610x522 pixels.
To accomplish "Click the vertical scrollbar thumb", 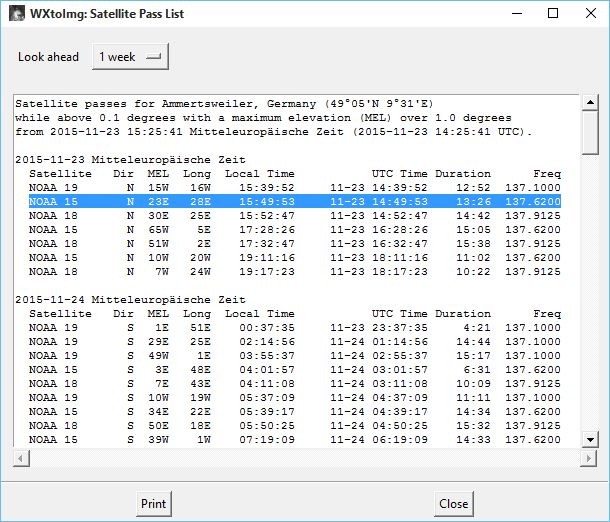I will pos(590,133).
